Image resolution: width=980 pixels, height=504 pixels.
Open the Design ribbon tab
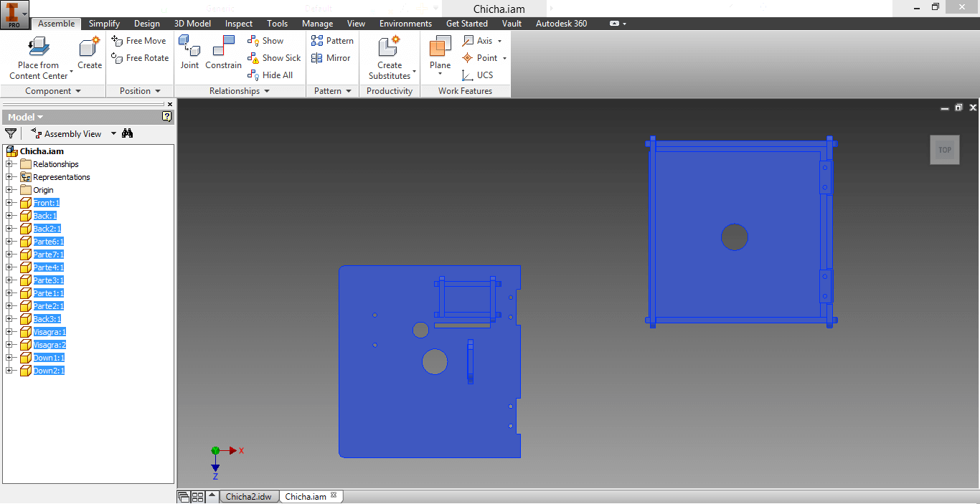[x=147, y=24]
